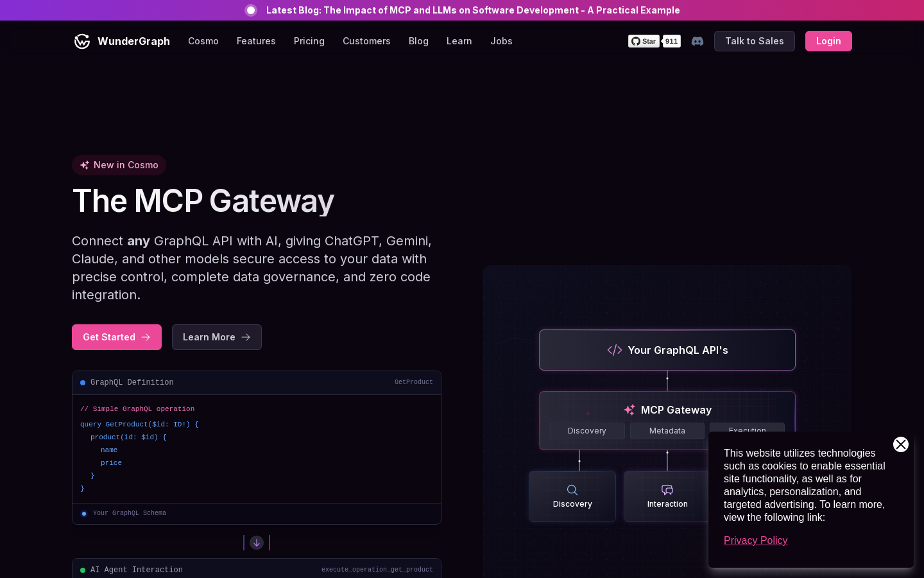Screen dimensions: 924x578
Task: Click the Get Started button
Action: (117, 337)
